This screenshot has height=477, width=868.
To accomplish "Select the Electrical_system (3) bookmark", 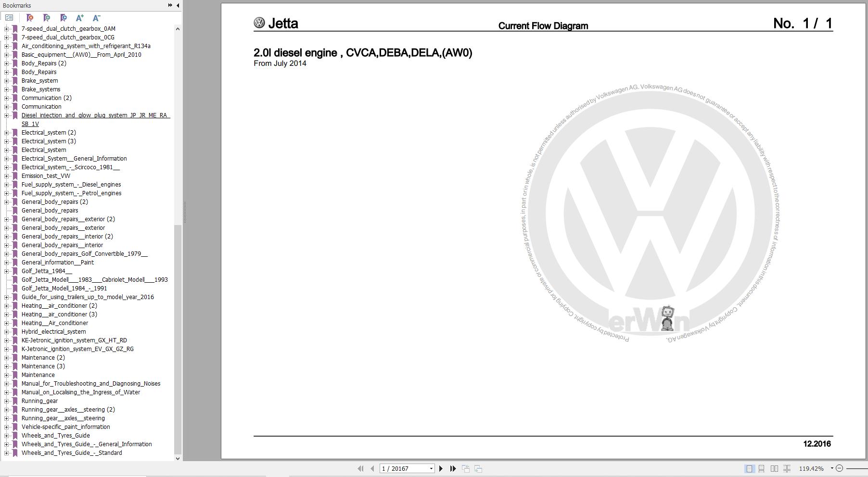I will (49, 141).
